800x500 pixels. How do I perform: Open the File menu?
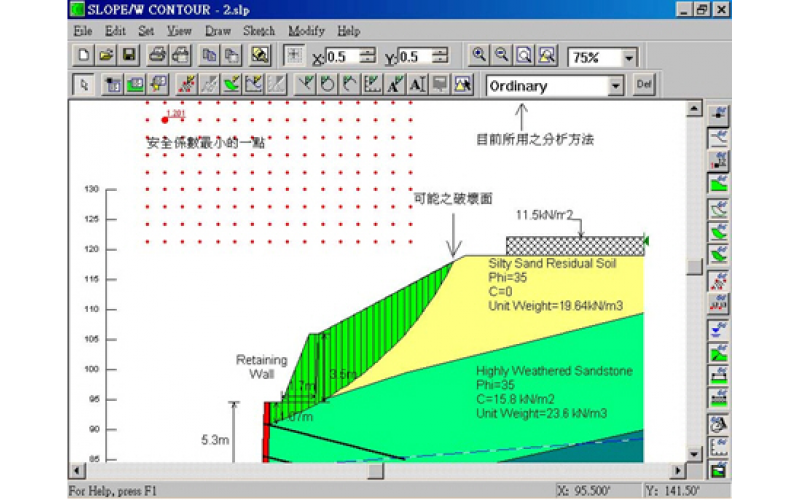click(83, 31)
